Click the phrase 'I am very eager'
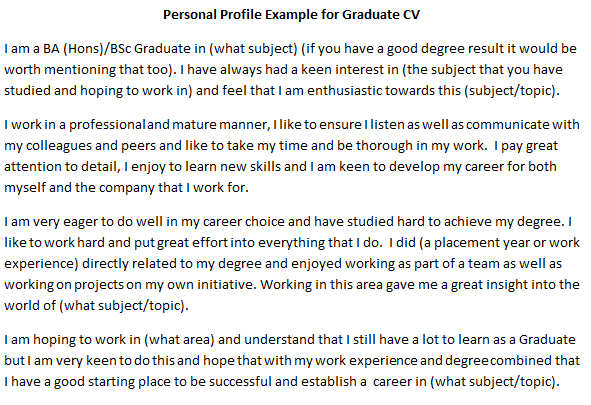This screenshot has height=405, width=591. coord(51,222)
